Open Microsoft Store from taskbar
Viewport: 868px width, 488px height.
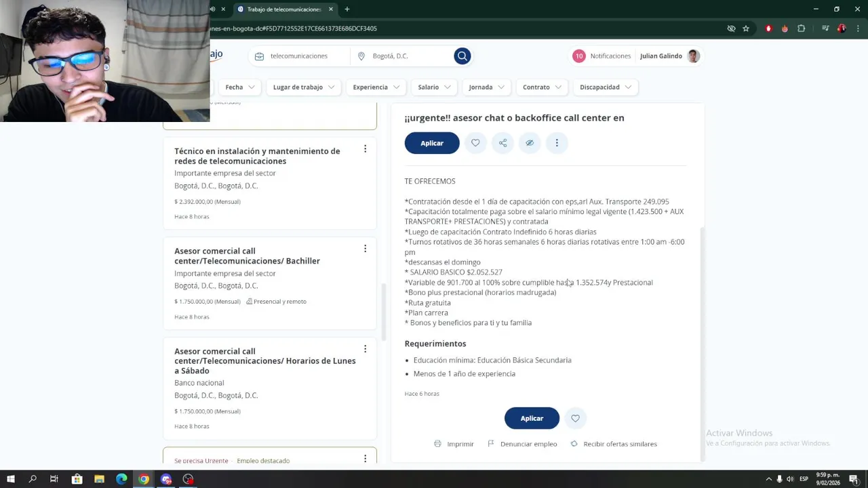pyautogui.click(x=77, y=479)
